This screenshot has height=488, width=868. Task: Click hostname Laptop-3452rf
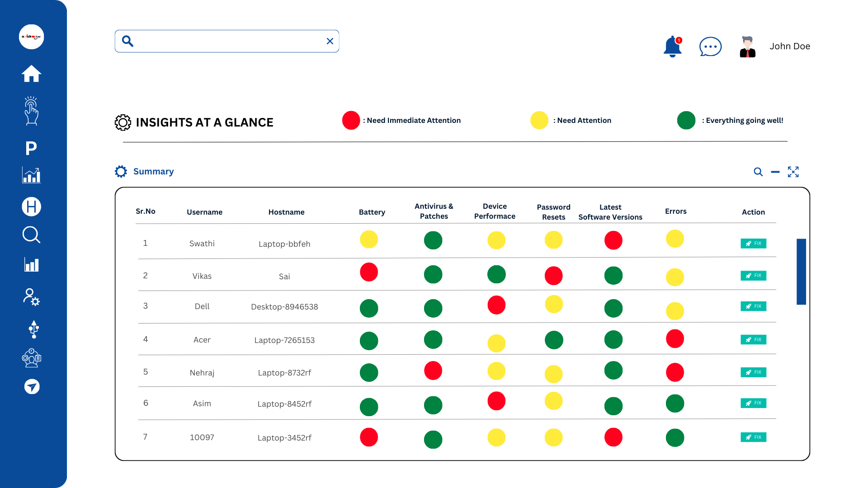pyautogui.click(x=284, y=438)
